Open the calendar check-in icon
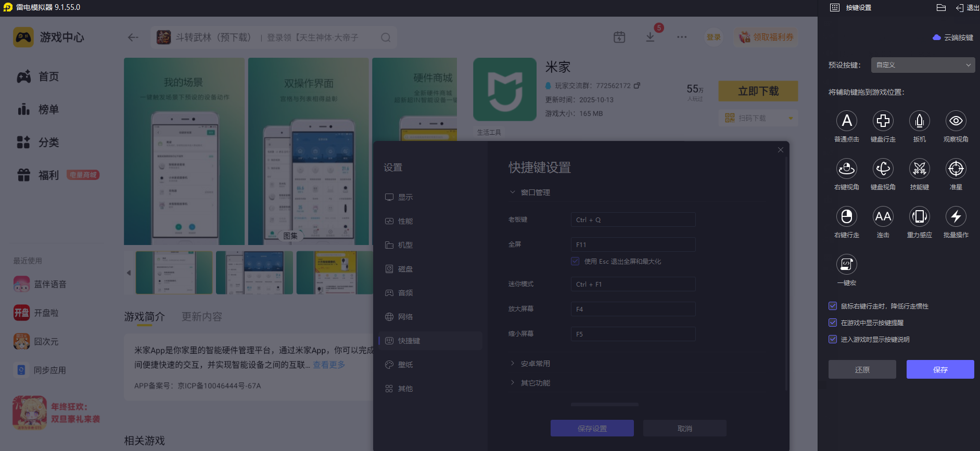 [619, 37]
